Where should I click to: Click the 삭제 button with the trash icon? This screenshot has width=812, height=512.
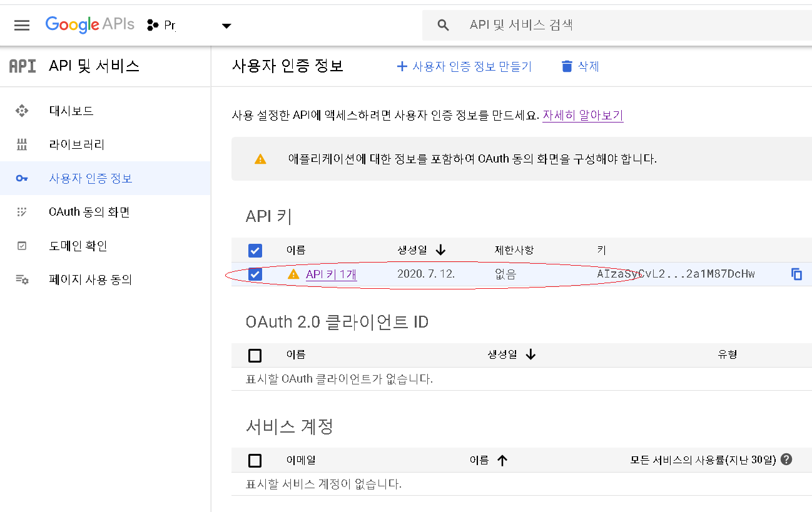(580, 66)
